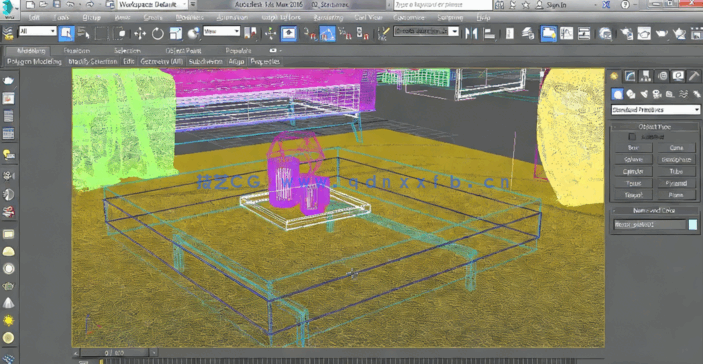Click the Cylinder primitive button

coord(633,171)
